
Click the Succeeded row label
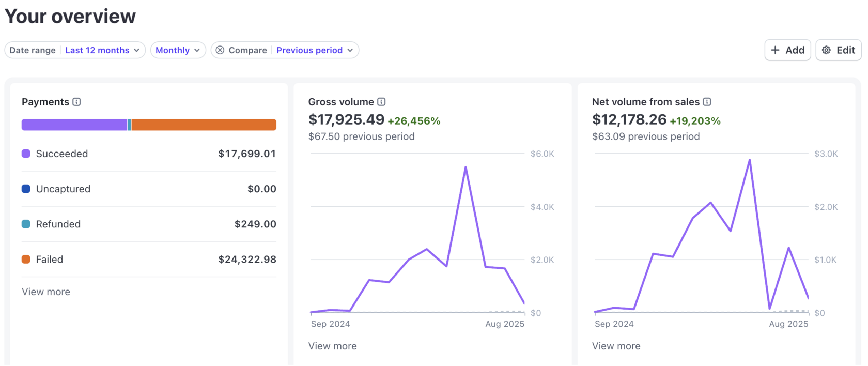pos(62,154)
